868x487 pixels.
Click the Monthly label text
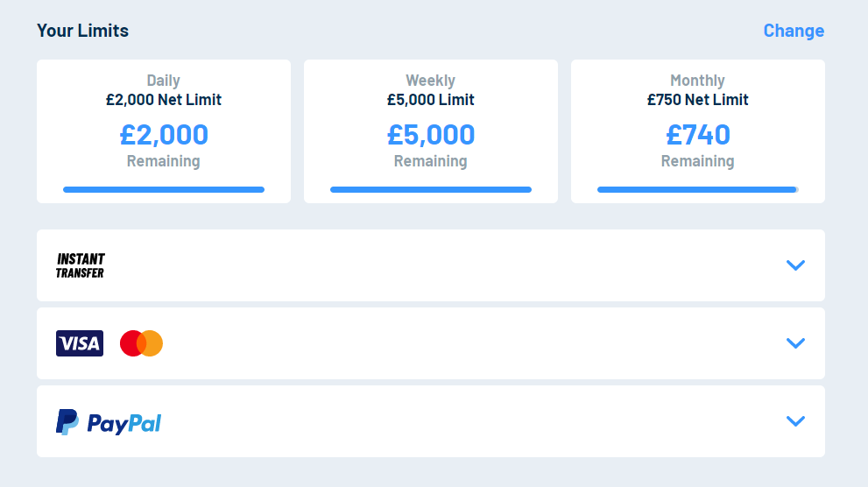tap(697, 81)
